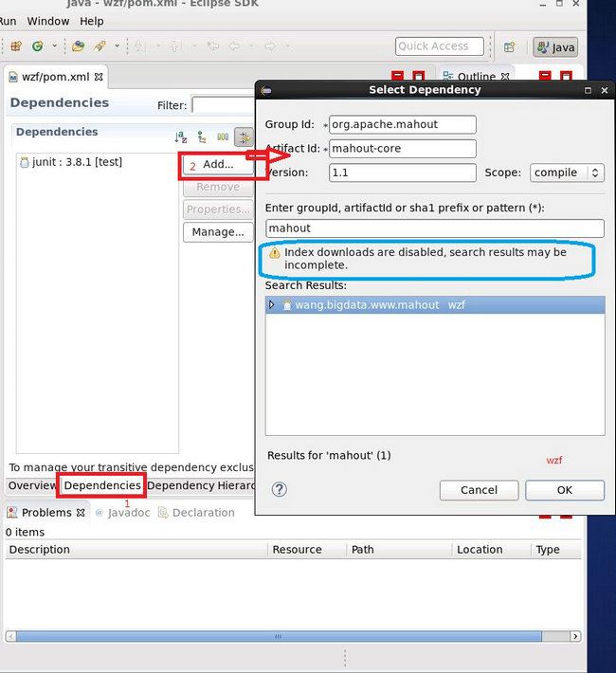The height and width of the screenshot is (673, 616).
Task: Click the Group Id field in Select Dependency
Action: coord(402,124)
